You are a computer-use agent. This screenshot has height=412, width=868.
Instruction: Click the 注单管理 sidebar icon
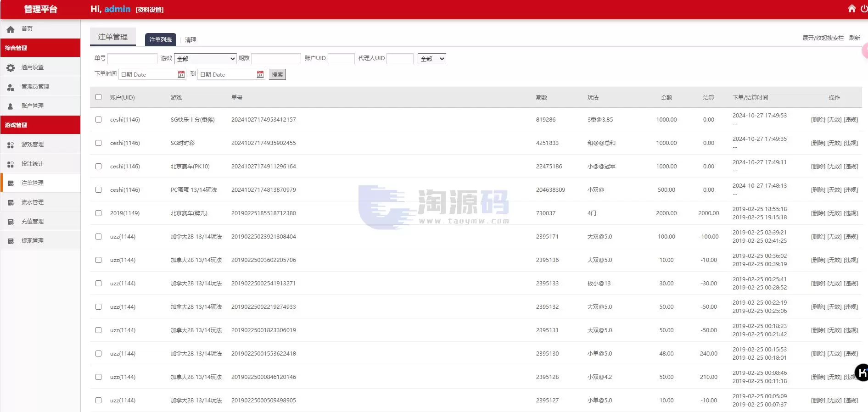[x=10, y=183]
